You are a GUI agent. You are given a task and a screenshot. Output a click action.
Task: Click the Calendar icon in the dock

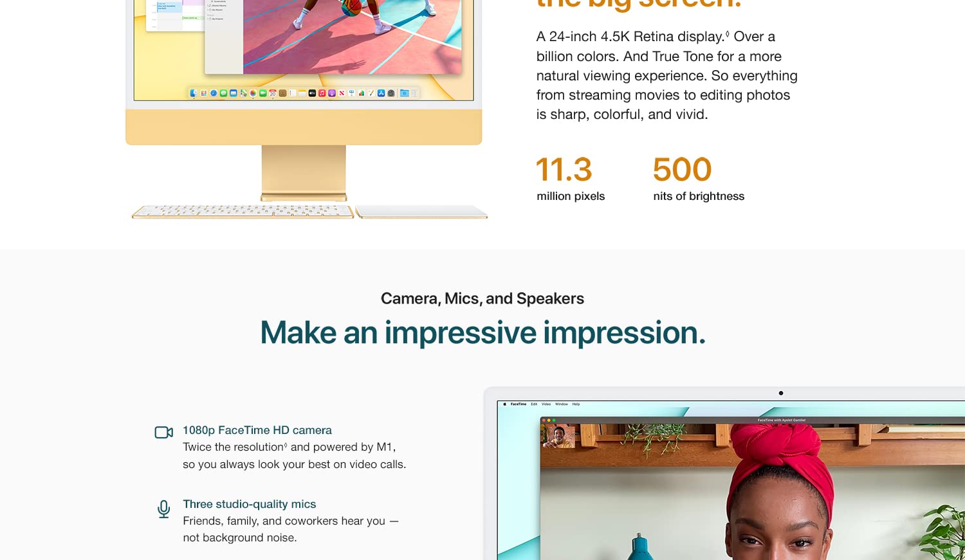pyautogui.click(x=273, y=93)
